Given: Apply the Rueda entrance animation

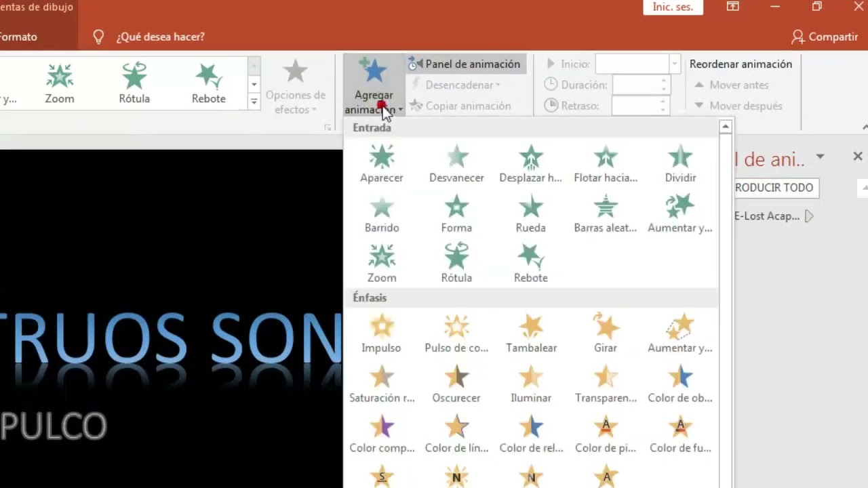Looking at the screenshot, I should coord(531,214).
